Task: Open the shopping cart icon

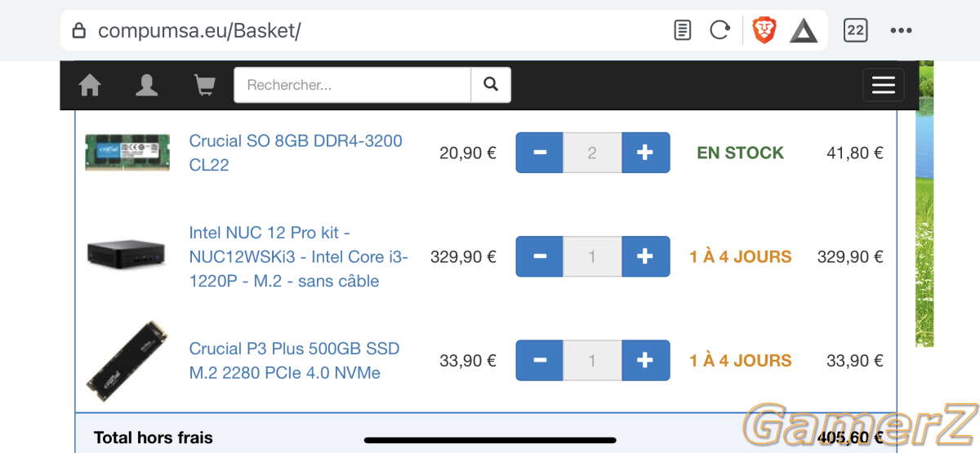Action: point(204,85)
